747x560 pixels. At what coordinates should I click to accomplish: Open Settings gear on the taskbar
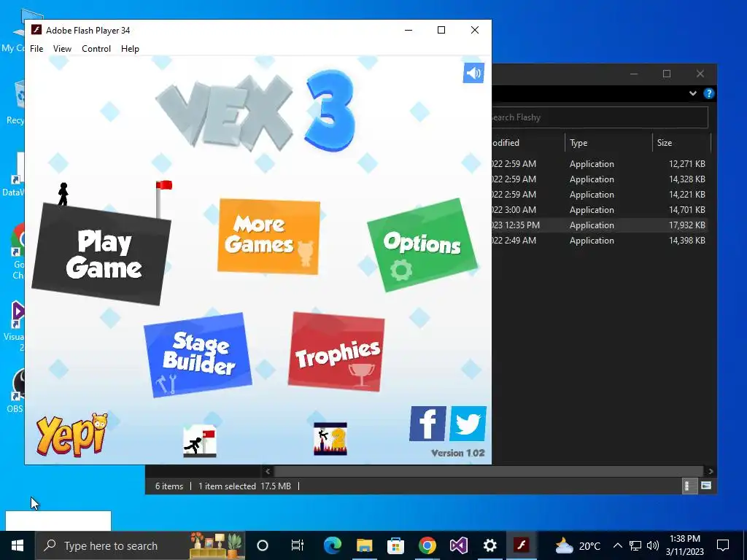coord(489,545)
